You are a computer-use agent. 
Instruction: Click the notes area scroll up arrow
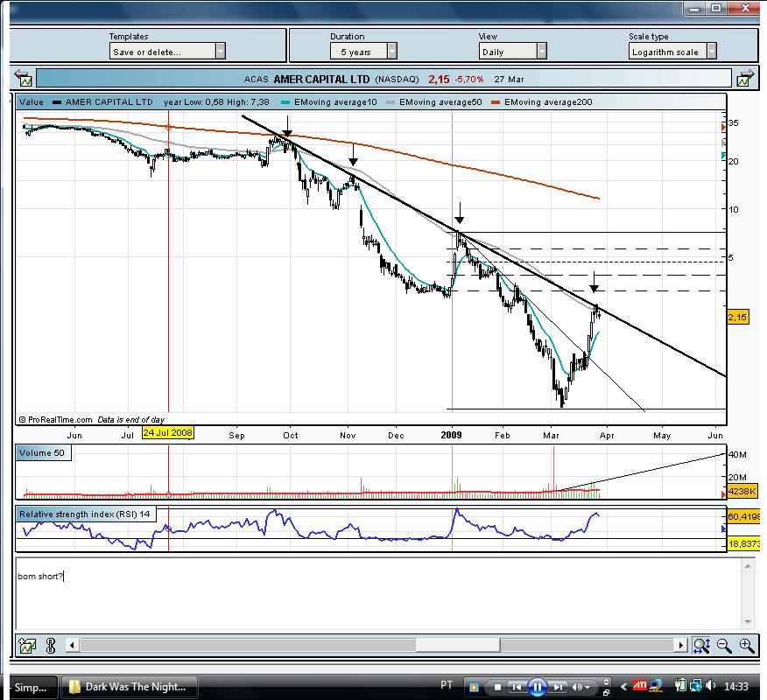[748, 566]
